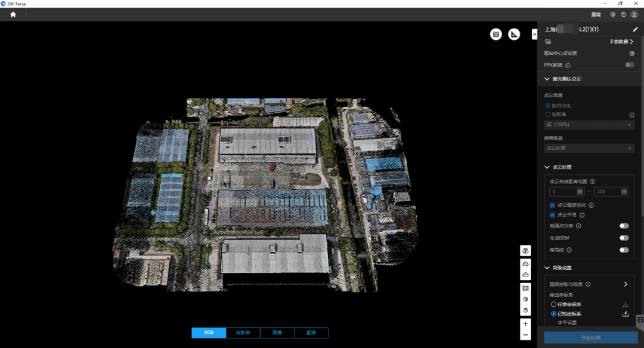This screenshot has width=644, height=348.
Task: Collapse the 点云处理 section
Action: pos(547,167)
